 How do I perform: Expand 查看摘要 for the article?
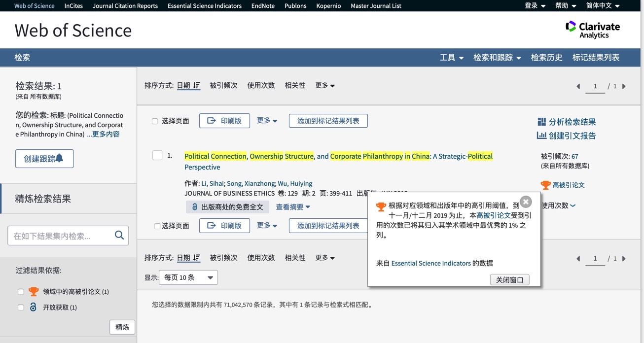tap(293, 207)
